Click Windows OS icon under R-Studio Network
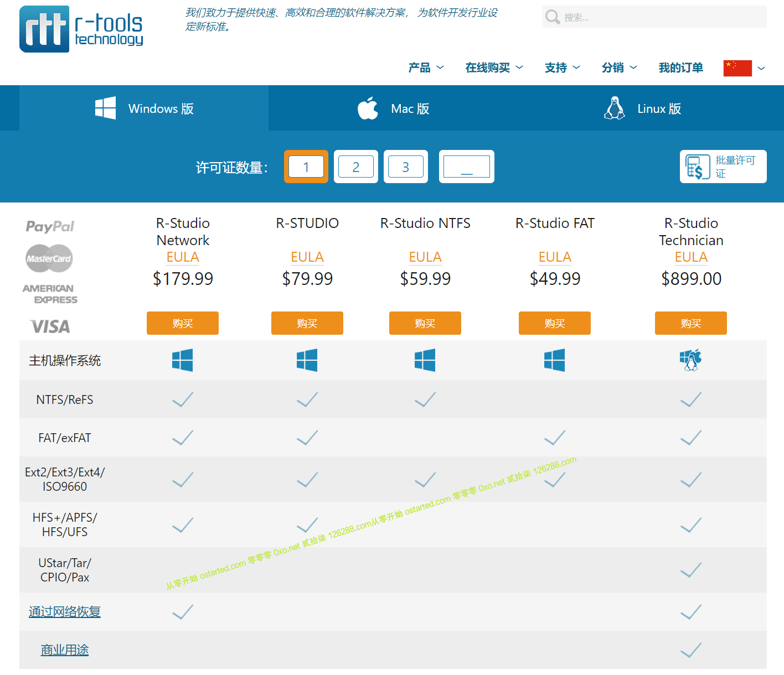 pos(182,360)
